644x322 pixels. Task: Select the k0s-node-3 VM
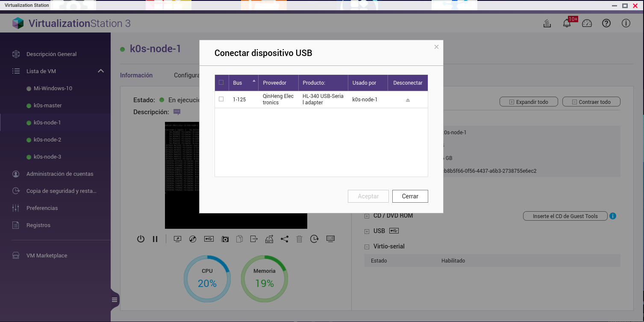[47, 157]
